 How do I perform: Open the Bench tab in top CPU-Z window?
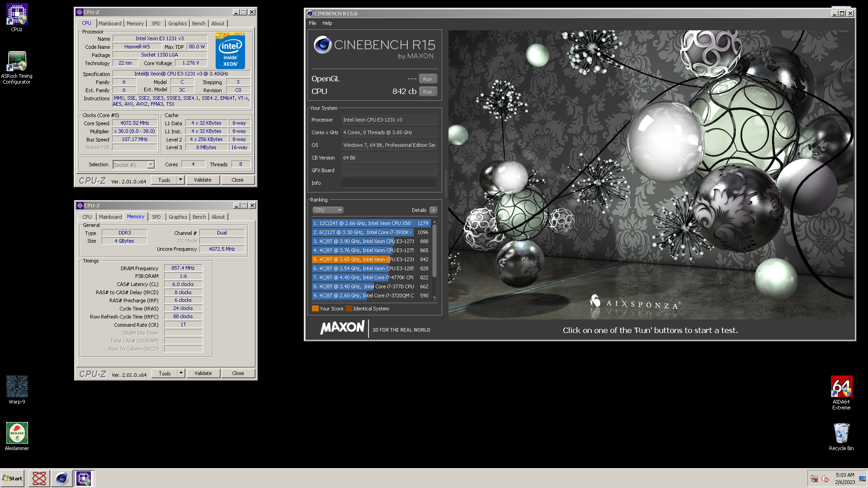[199, 23]
